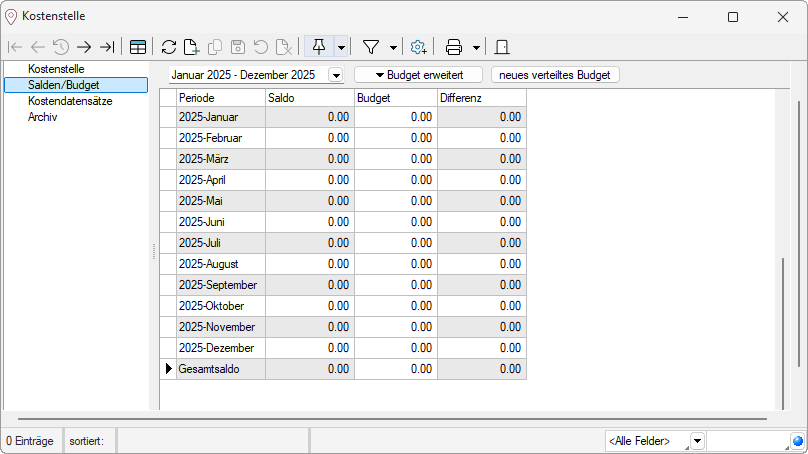Go to next record arrow

(84, 47)
